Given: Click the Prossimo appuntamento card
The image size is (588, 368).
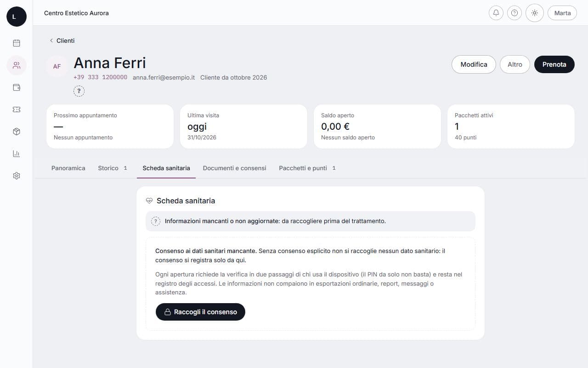Looking at the screenshot, I should pos(110,126).
